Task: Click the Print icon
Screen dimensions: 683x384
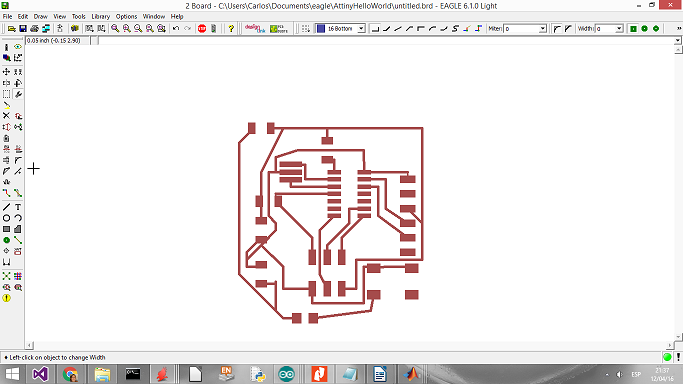Action: pyautogui.click(x=34, y=29)
